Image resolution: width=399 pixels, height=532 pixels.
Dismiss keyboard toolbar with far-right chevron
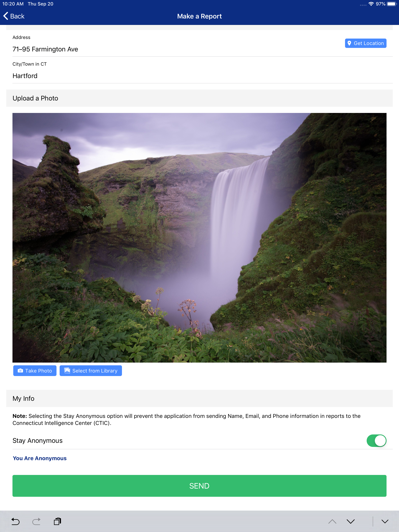coord(385,521)
